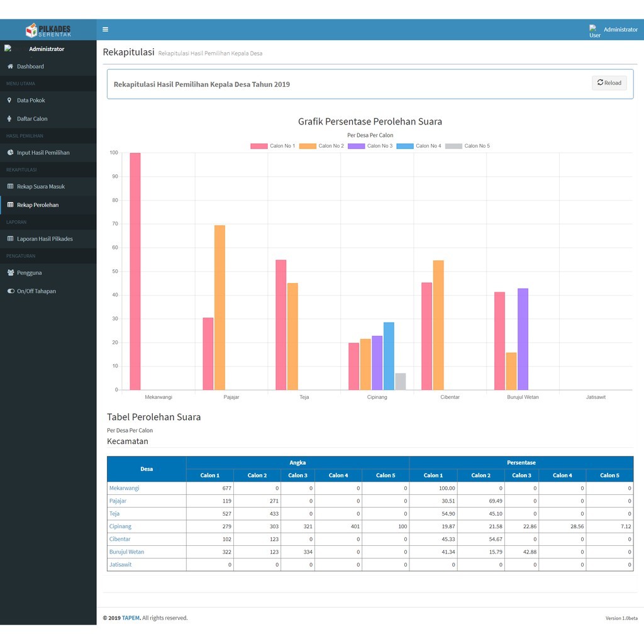Toggle the sidebar hamburger menu icon
This screenshot has width=644, height=644.
pyautogui.click(x=105, y=29)
